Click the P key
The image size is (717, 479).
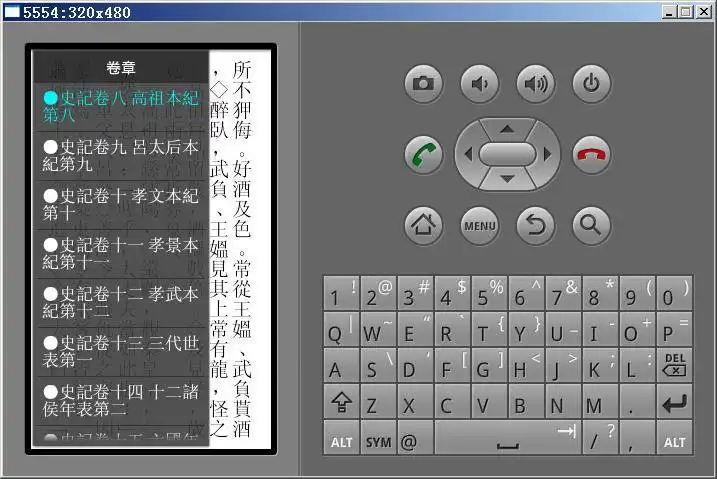click(x=674, y=330)
